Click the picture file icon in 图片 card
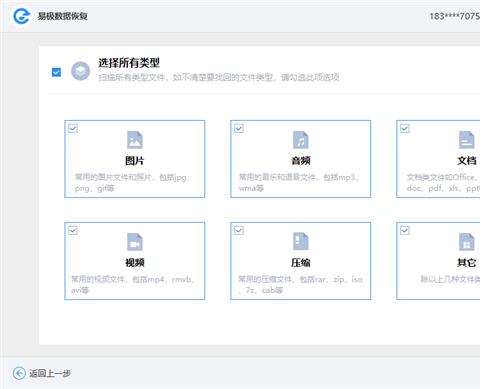This screenshot has height=389, width=480. pyautogui.click(x=135, y=140)
